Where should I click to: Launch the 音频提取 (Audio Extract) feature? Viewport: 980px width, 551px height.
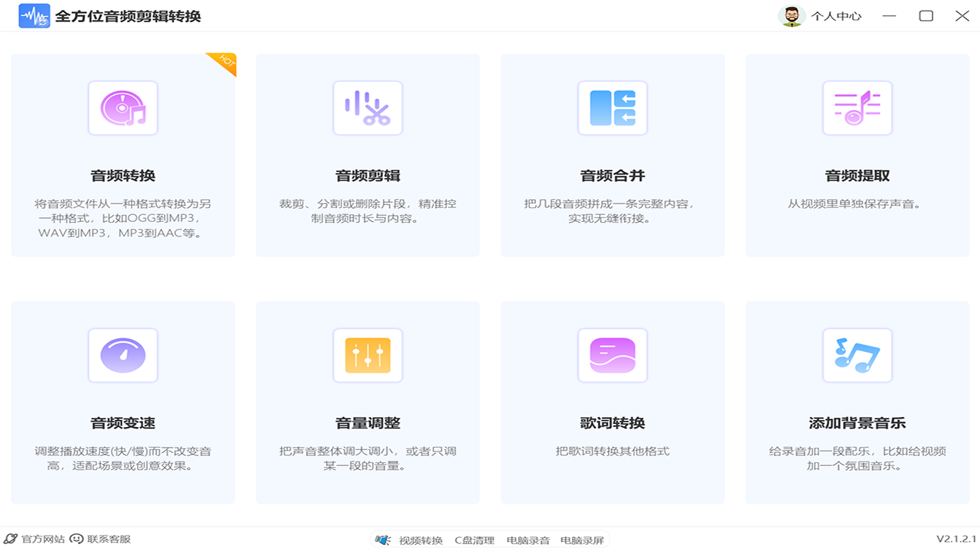pos(857,155)
